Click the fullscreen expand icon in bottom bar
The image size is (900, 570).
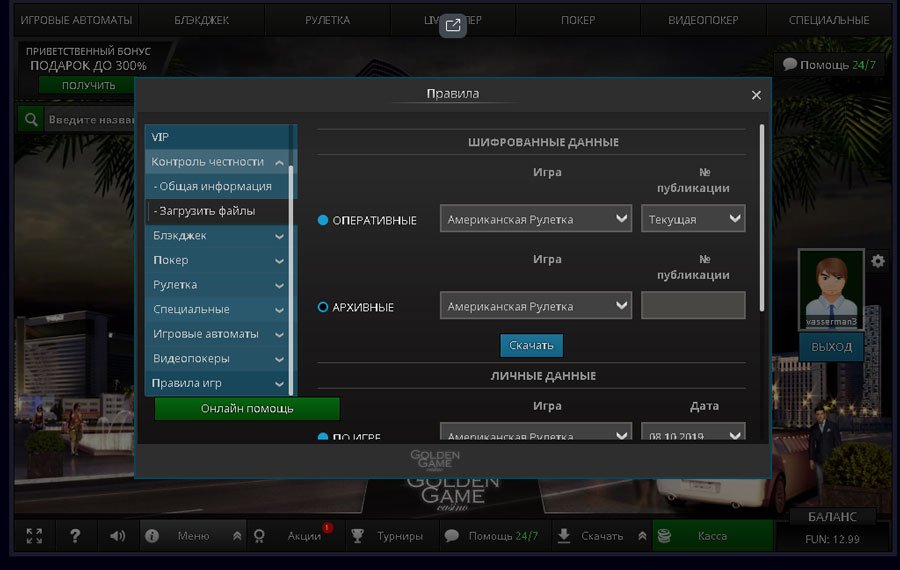point(34,536)
